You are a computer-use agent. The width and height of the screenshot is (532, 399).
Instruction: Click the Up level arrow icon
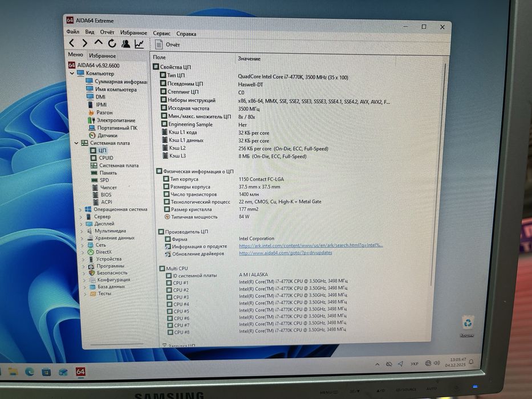99,42
